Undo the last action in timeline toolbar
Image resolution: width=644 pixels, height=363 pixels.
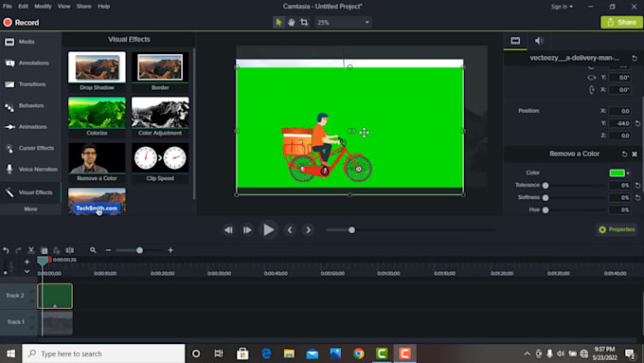click(x=6, y=250)
